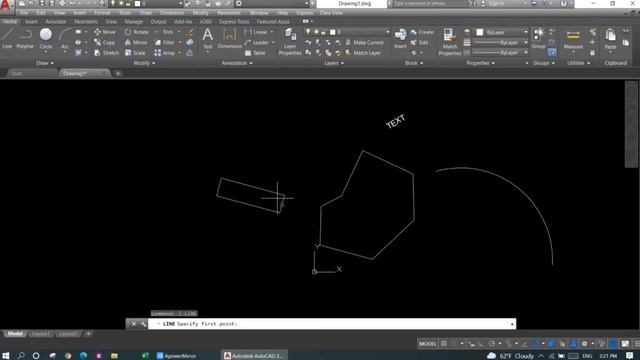Image resolution: width=640 pixels, height=360 pixels.
Task: Activate the Trim command
Action: [x=164, y=32]
